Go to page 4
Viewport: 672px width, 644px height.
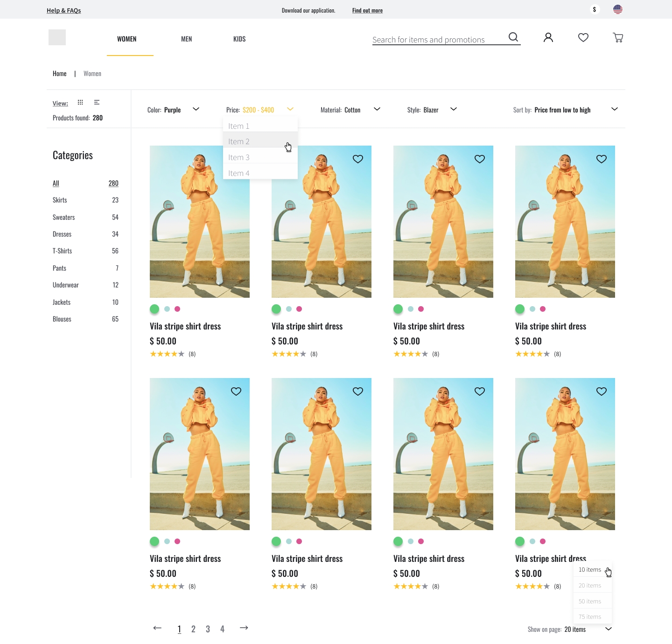[222, 629]
